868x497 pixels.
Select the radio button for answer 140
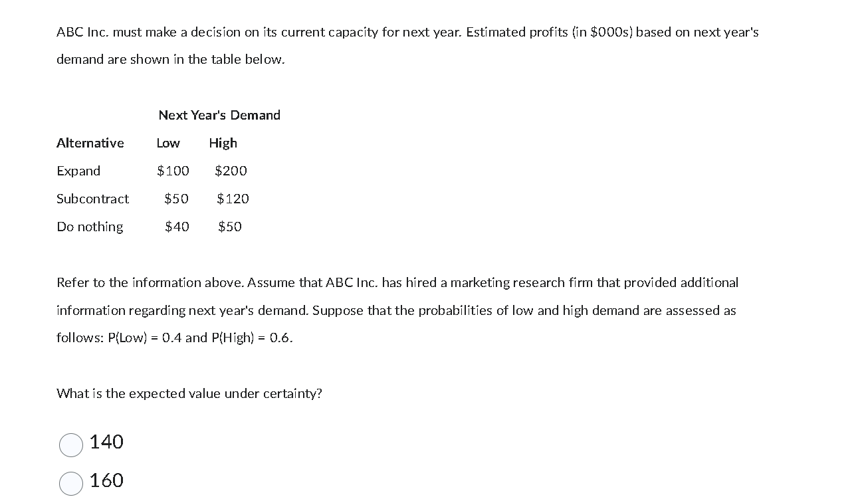click(71, 445)
